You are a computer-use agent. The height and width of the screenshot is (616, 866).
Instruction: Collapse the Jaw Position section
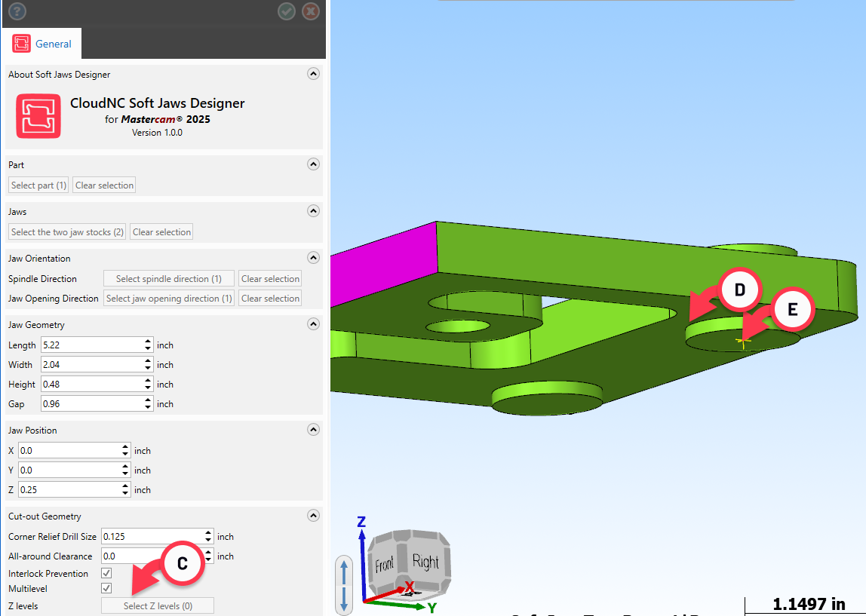(313, 430)
